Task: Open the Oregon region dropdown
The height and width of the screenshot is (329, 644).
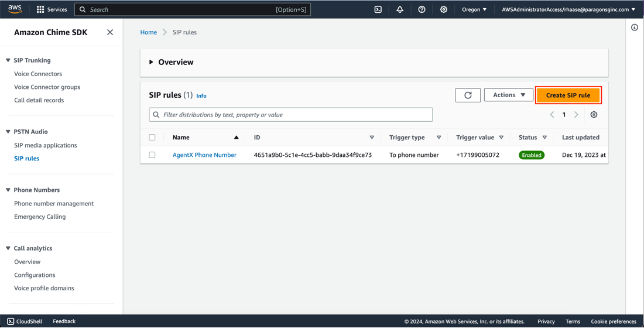Action: coord(474,9)
